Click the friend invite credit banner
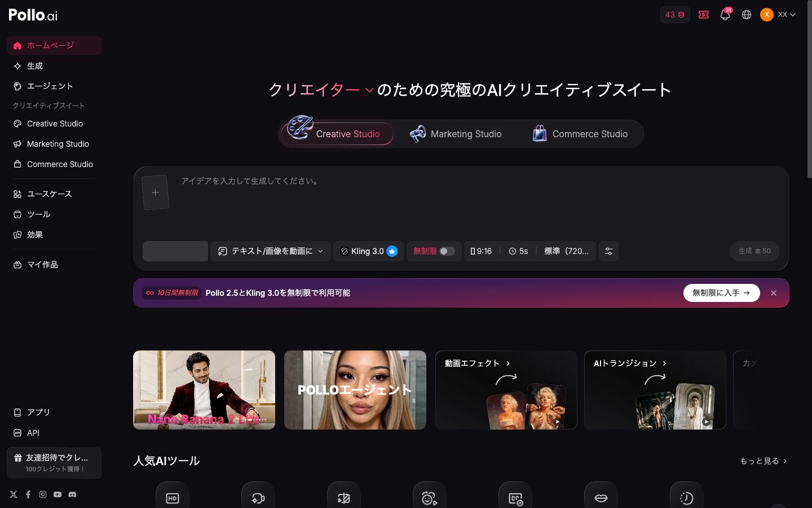This screenshot has width=812, height=508. pyautogui.click(x=54, y=463)
